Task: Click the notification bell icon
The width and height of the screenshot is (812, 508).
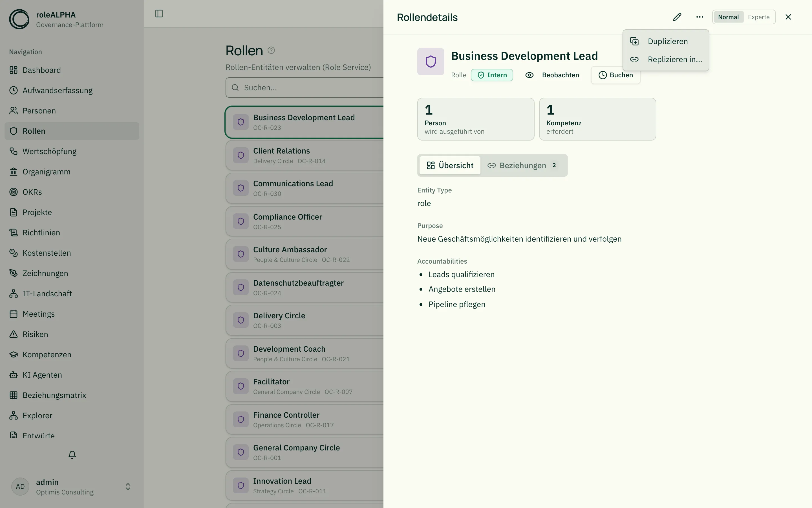Action: point(72,455)
